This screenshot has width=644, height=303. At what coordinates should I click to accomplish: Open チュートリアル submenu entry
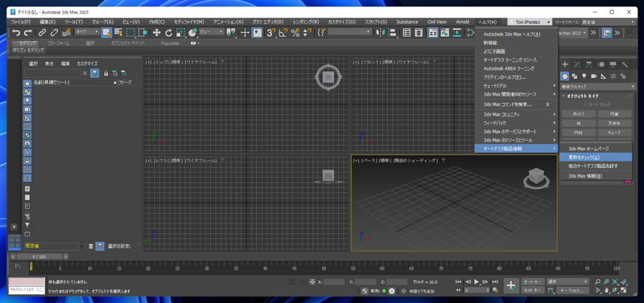click(x=516, y=86)
